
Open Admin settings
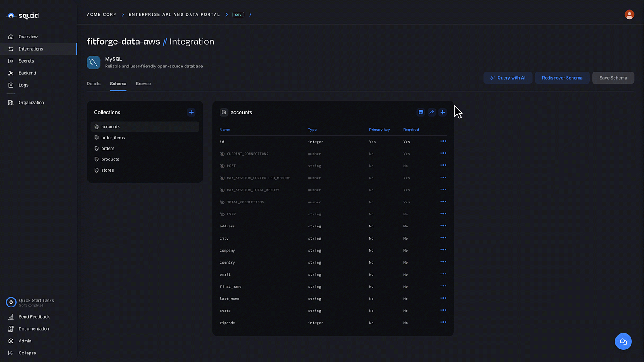pos(25,341)
